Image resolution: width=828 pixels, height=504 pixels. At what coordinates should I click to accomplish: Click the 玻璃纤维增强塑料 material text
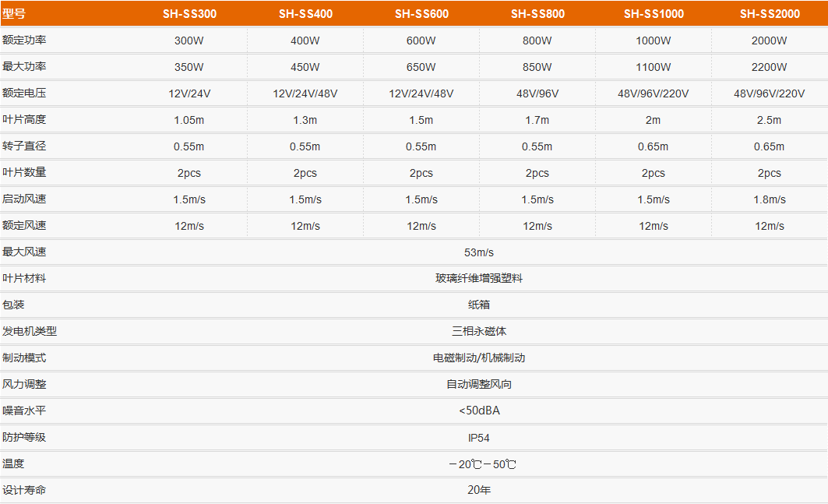pyautogui.click(x=479, y=279)
